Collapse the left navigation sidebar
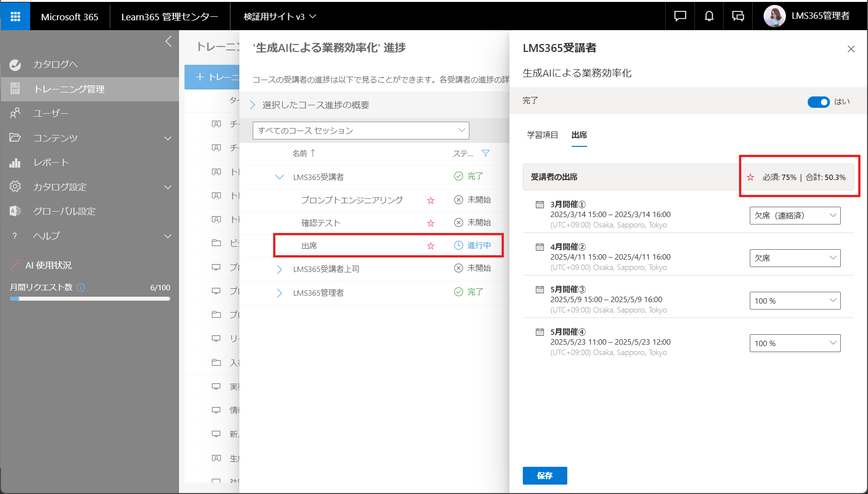The image size is (868, 494). click(169, 42)
